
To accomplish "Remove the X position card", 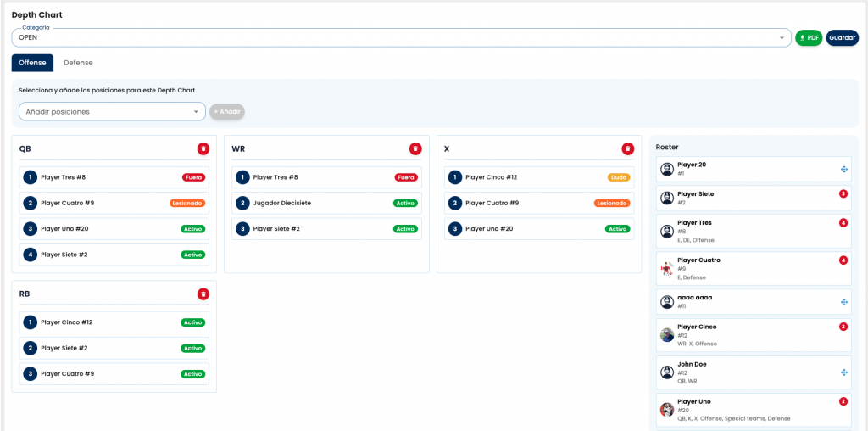I will 627,148.
